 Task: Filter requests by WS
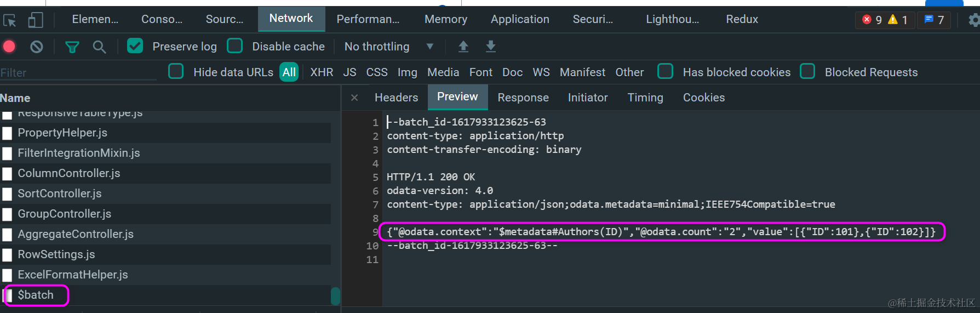[x=541, y=72]
